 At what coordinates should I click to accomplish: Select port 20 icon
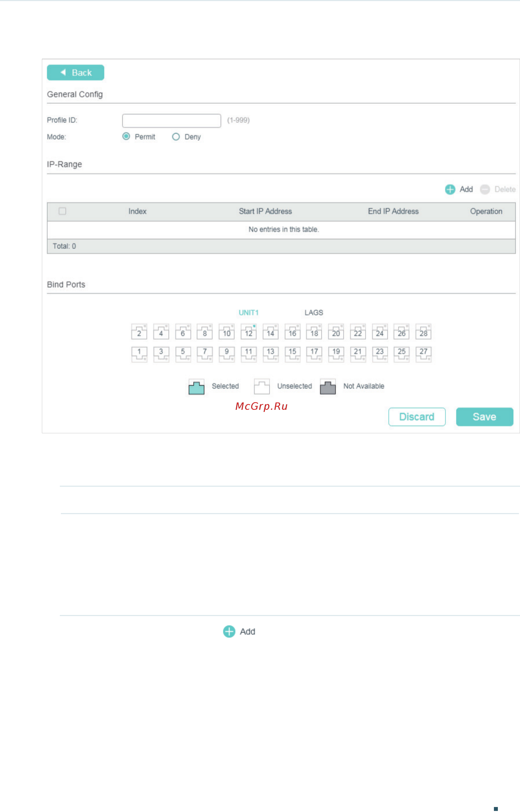coord(336,332)
